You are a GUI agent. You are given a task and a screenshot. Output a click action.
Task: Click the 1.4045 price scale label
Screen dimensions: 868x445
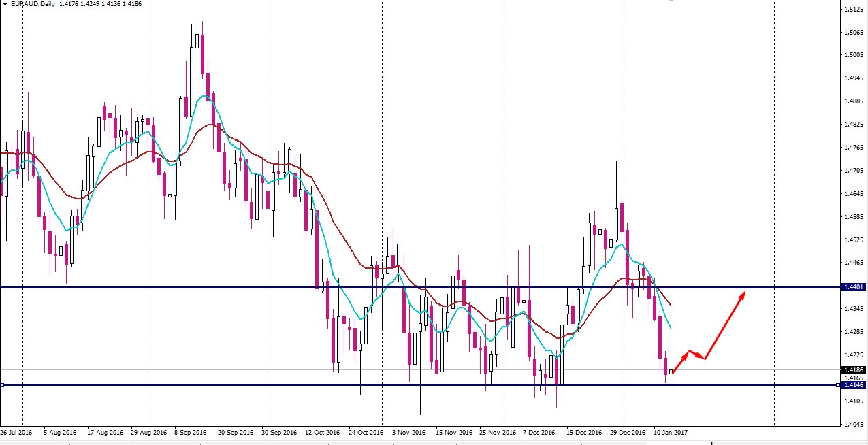[854, 425]
